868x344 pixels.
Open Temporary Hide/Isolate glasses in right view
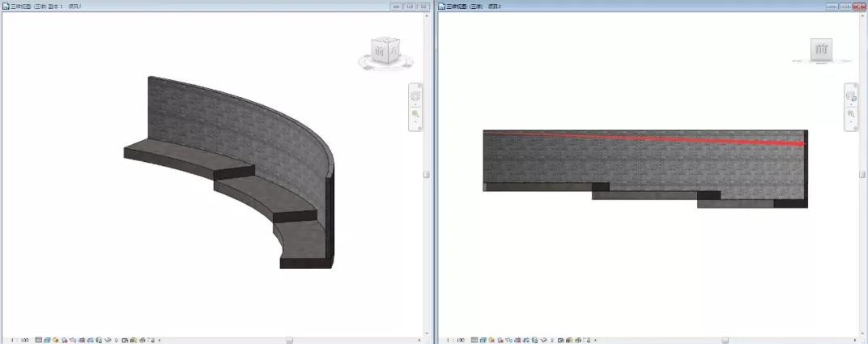(x=543, y=340)
